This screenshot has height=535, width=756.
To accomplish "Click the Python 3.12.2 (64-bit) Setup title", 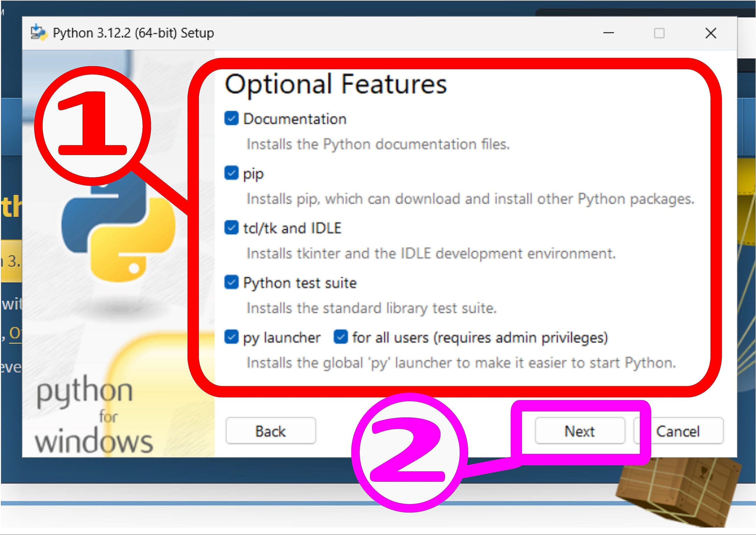I will 133,33.
